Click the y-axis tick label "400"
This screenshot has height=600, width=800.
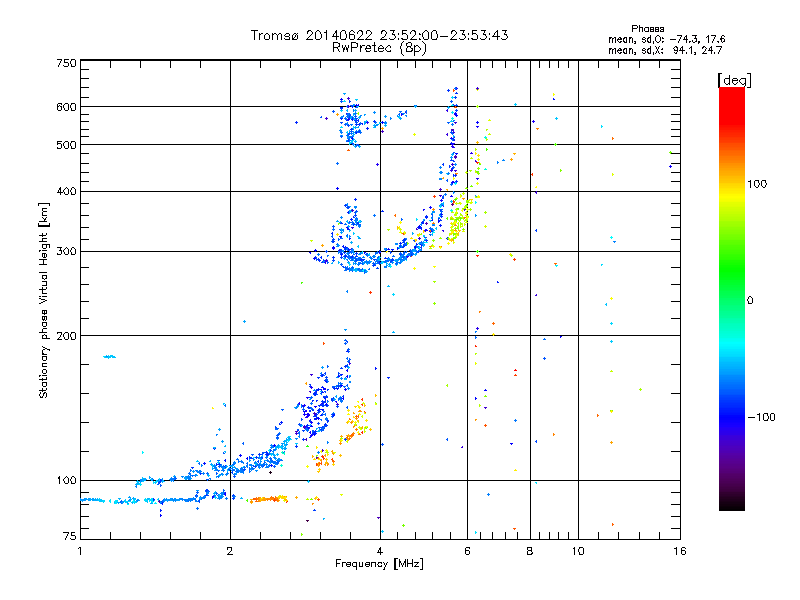pos(66,192)
